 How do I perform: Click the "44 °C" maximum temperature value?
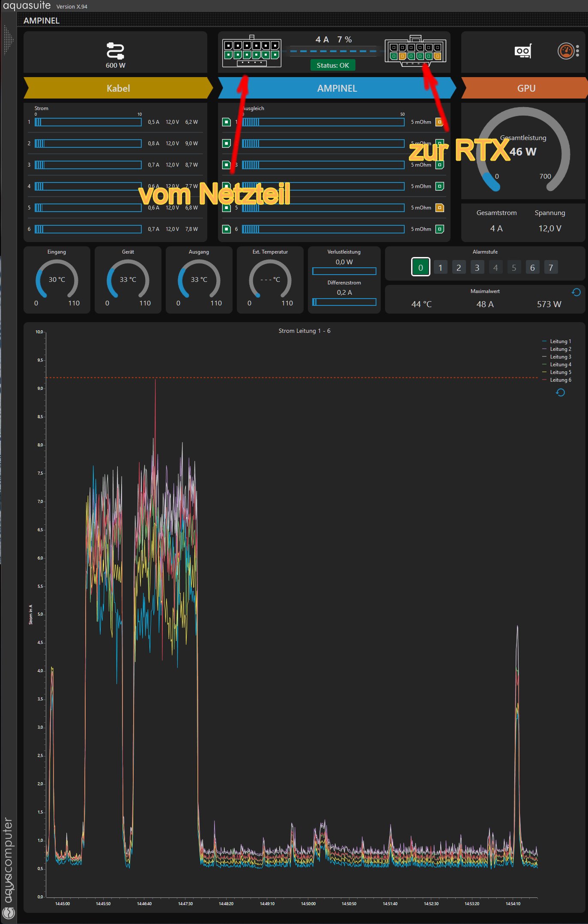(x=421, y=304)
